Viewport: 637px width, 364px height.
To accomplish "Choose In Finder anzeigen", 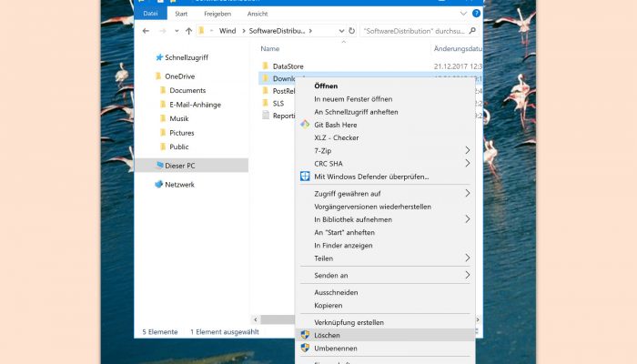I will 343,246.
